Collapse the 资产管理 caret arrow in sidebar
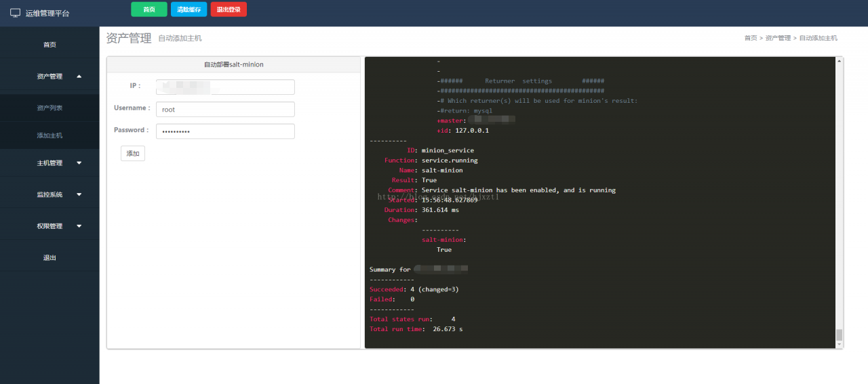868x384 pixels. (79, 77)
